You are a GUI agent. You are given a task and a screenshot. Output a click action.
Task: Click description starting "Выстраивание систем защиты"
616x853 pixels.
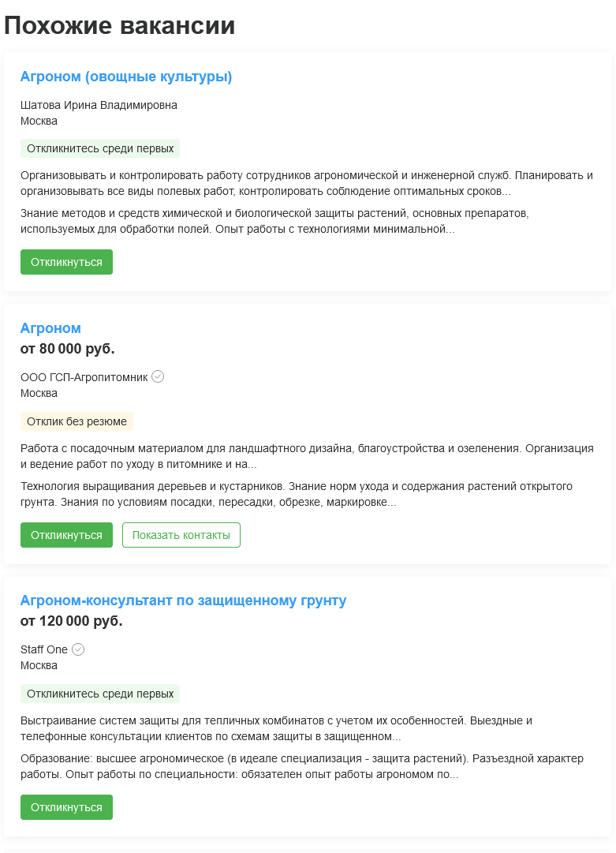coord(276,728)
